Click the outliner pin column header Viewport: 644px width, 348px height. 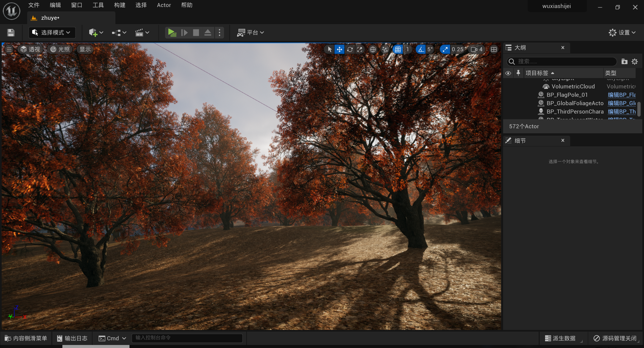click(x=518, y=73)
